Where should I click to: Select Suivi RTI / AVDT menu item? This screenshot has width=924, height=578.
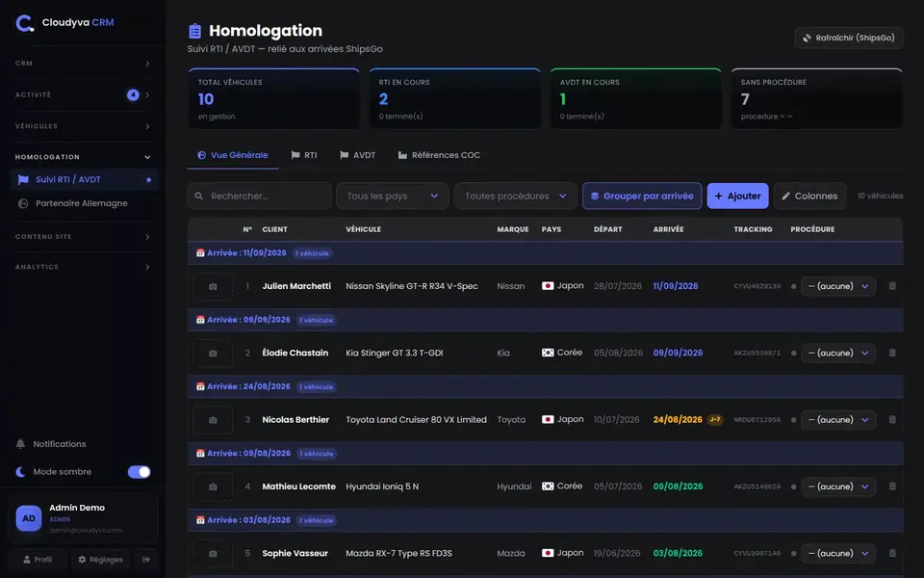point(85,179)
